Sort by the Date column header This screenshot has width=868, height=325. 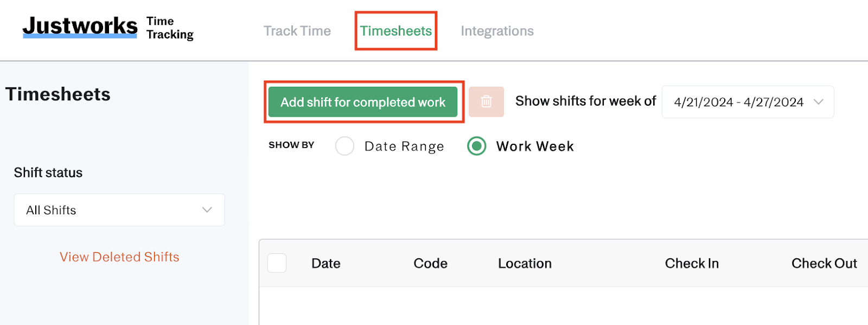coord(325,263)
